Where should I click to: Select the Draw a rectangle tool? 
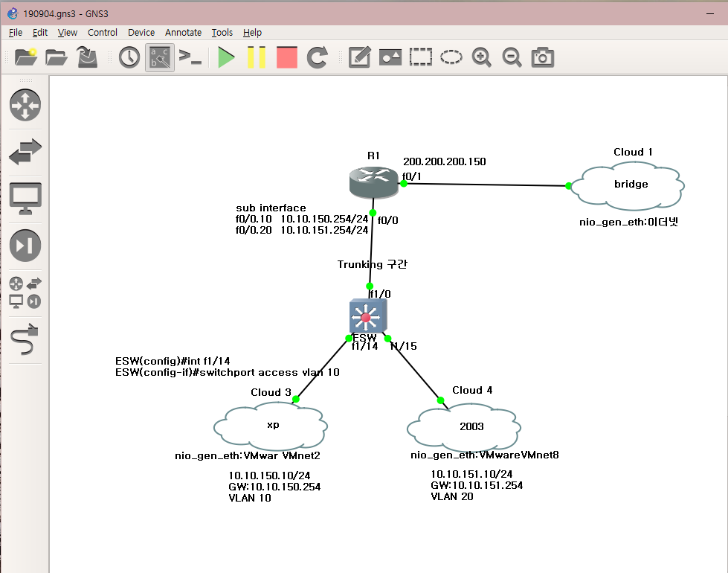coord(421,57)
